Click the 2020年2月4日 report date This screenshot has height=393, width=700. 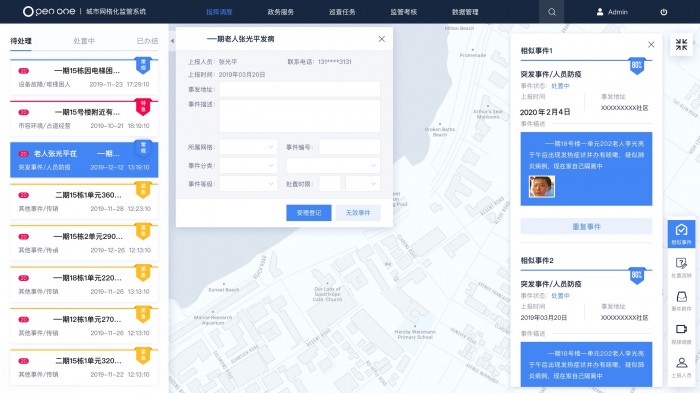[545, 112]
